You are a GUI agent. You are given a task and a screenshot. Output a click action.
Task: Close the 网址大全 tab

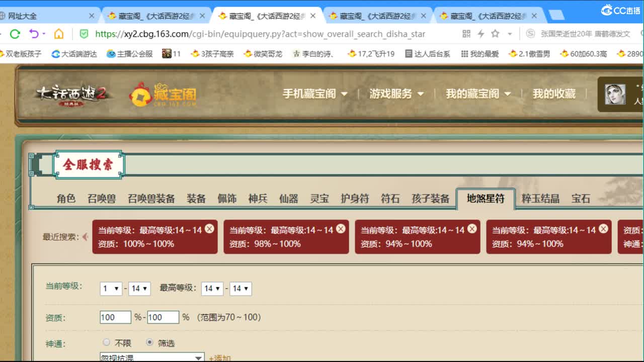coord(92,16)
